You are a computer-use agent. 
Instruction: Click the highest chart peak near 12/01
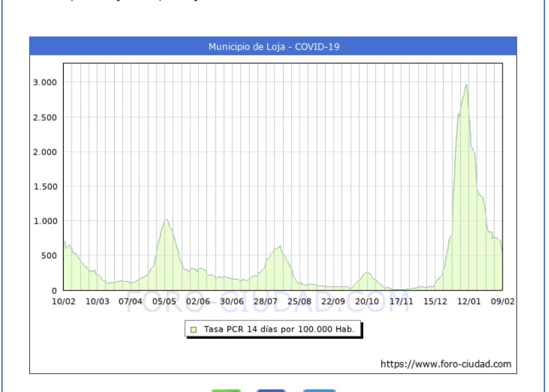pyautogui.click(x=466, y=85)
